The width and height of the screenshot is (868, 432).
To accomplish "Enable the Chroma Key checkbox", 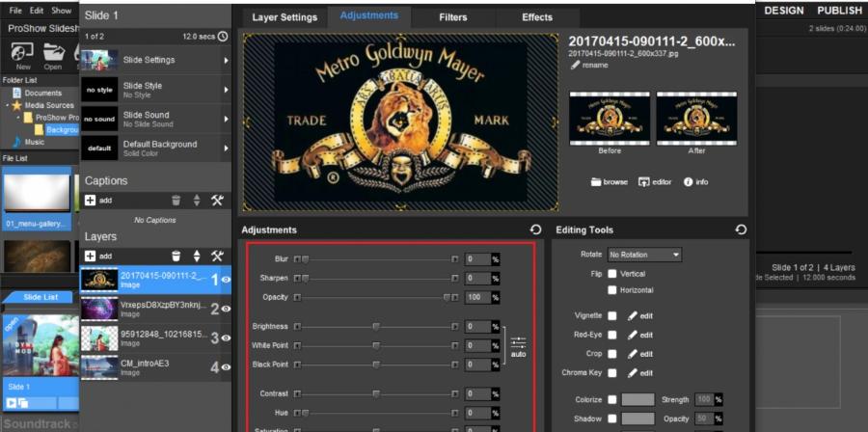I will pyautogui.click(x=612, y=373).
